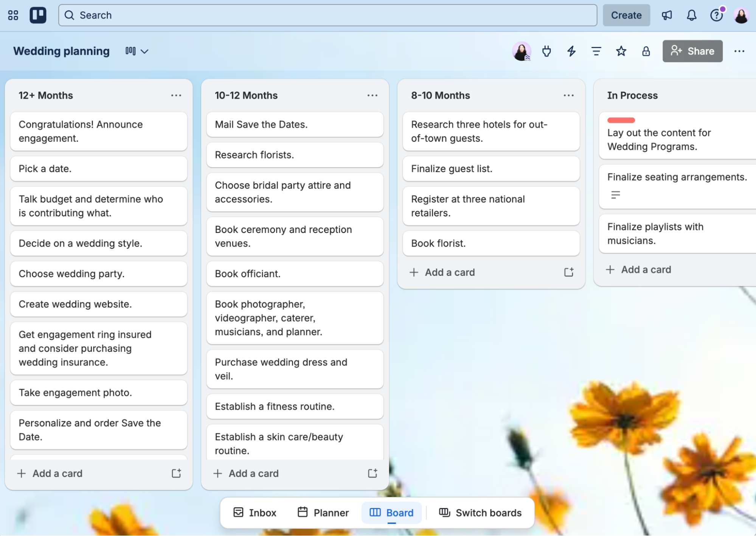This screenshot has height=536, width=756.
Task: Open the board view switcher dropdown
Action: coord(137,51)
